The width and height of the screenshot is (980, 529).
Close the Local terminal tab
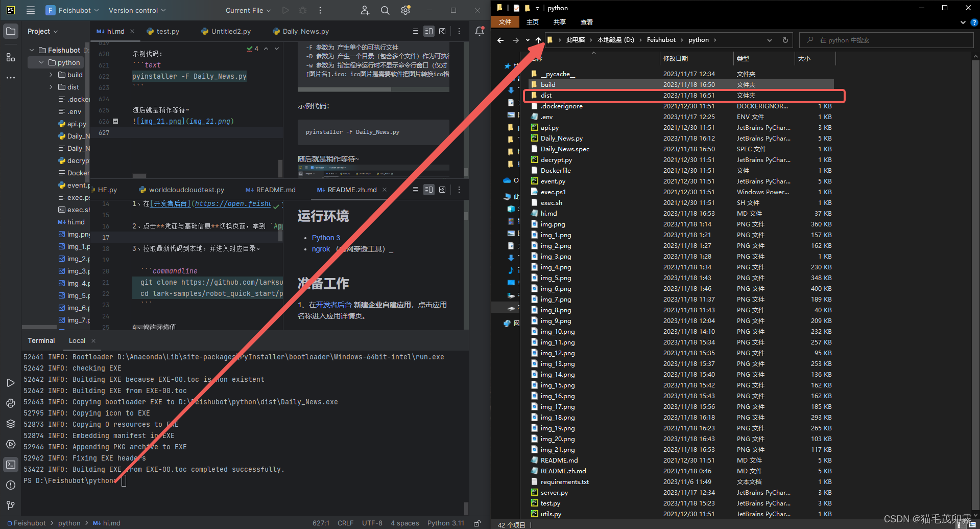coord(93,341)
